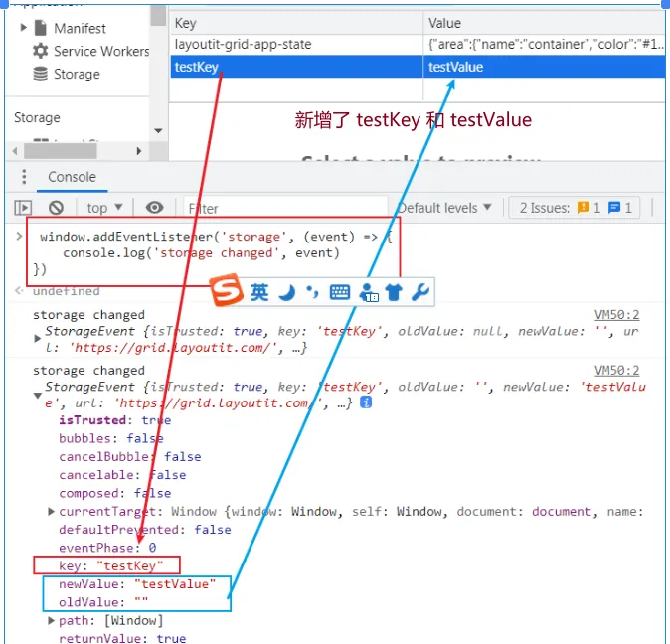This screenshot has height=644, width=670.
Task: Clear the console output
Action: [x=57, y=208]
